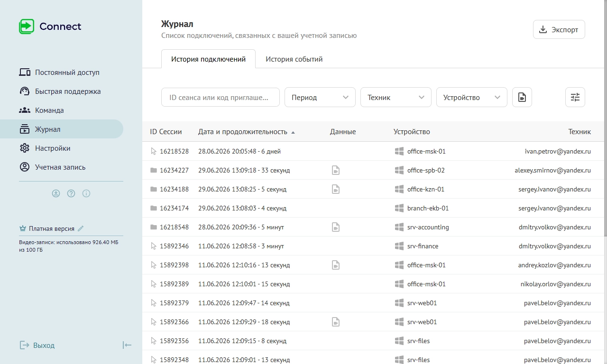Viewport: 607px width, 364px height.
Task: Click the Windows icon beside branch-ekb-01
Action: (399, 208)
